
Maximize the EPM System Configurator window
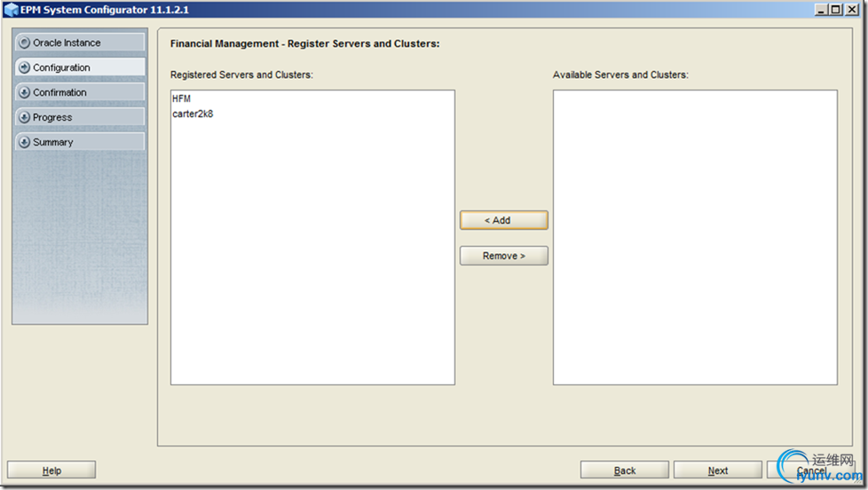click(836, 10)
